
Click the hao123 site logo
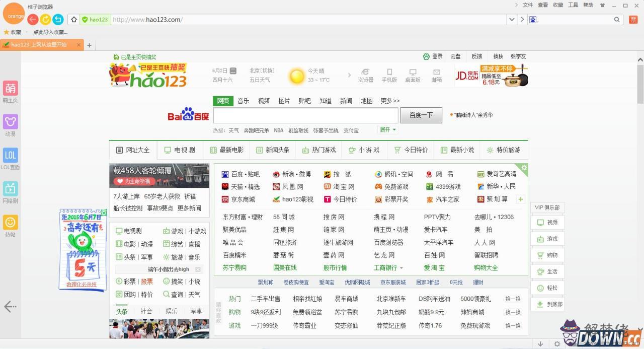[148, 75]
